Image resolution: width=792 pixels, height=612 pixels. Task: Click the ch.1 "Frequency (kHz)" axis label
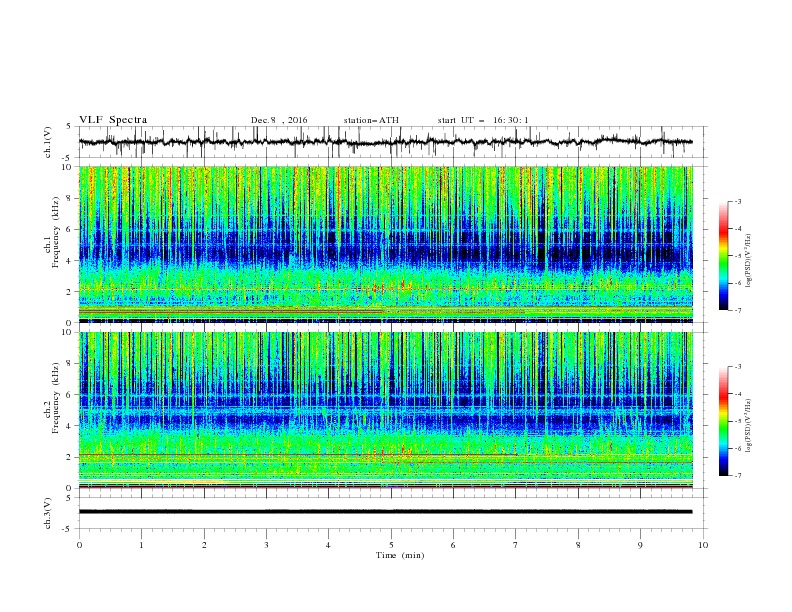[56, 233]
